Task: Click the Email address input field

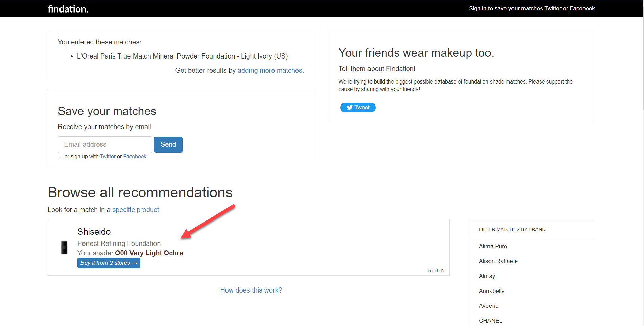Action: pyautogui.click(x=105, y=144)
